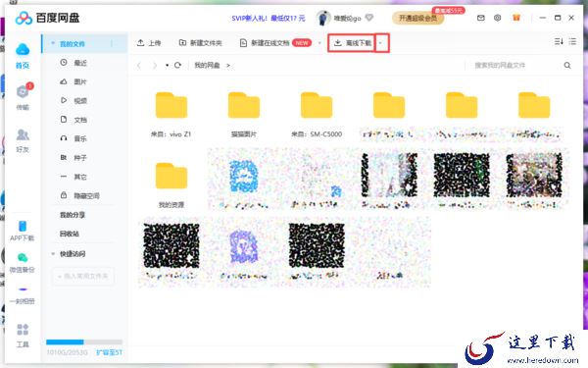The image size is (588, 368).
Task: Click 我的网盘 breadcrumb
Action: [x=207, y=66]
